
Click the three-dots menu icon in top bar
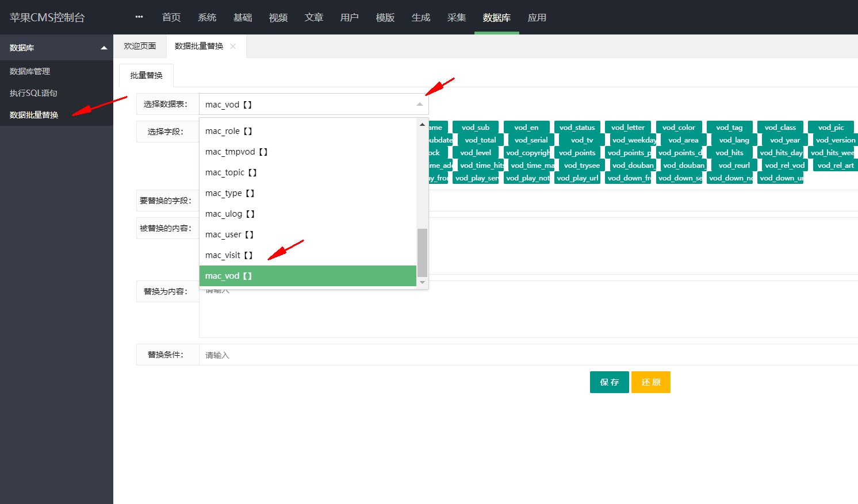[139, 17]
